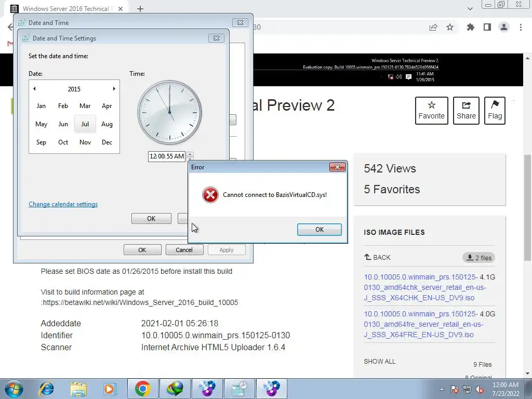532x399 pixels.
Task: Open the Date and Time taskbar icon
Action: [240, 389]
